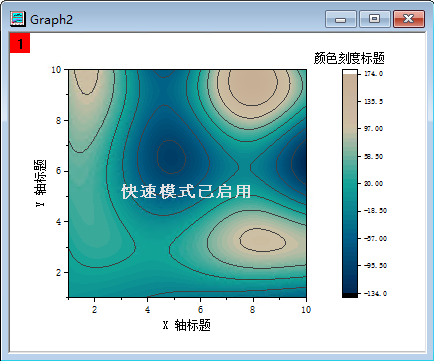Click the Graph2 window icon in the title bar
Screen dimensions: 434x361
pos(18,19)
